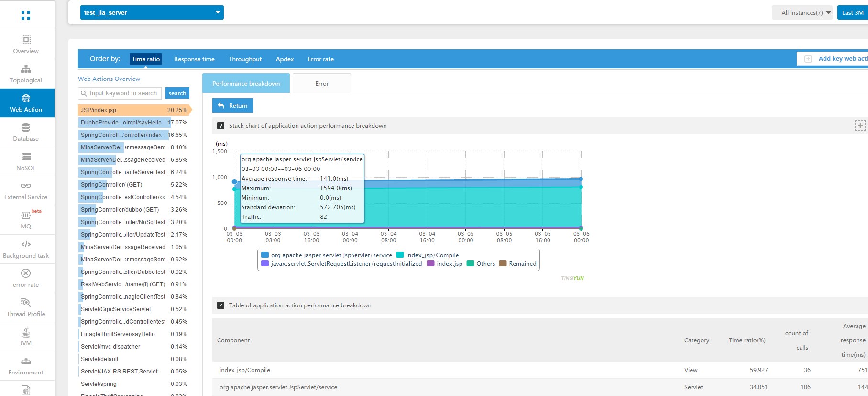Click the help icon beside Stack chart title
Image resolution: width=868 pixels, height=396 pixels.
[220, 126]
